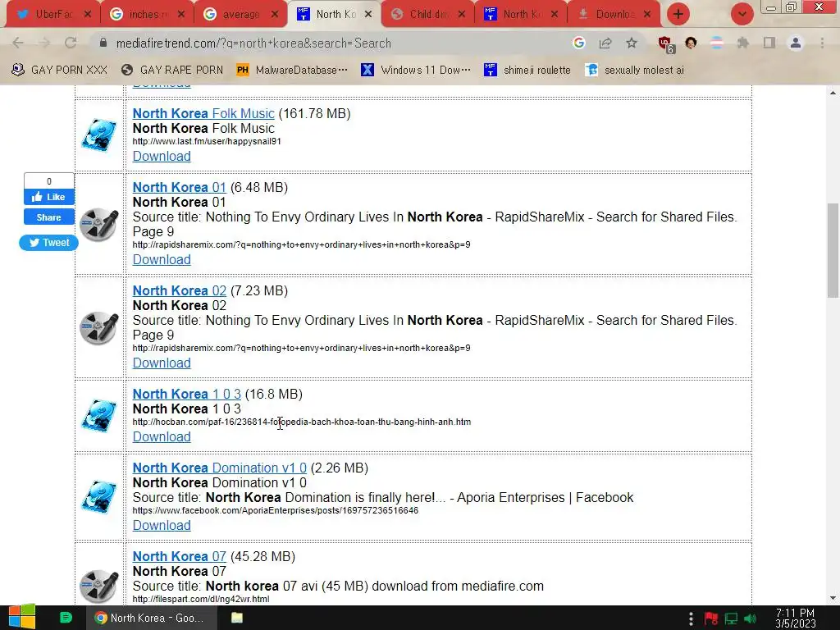This screenshot has width=840, height=630.
Task: Click the Folk Music disk drive icon
Action: coord(99,135)
